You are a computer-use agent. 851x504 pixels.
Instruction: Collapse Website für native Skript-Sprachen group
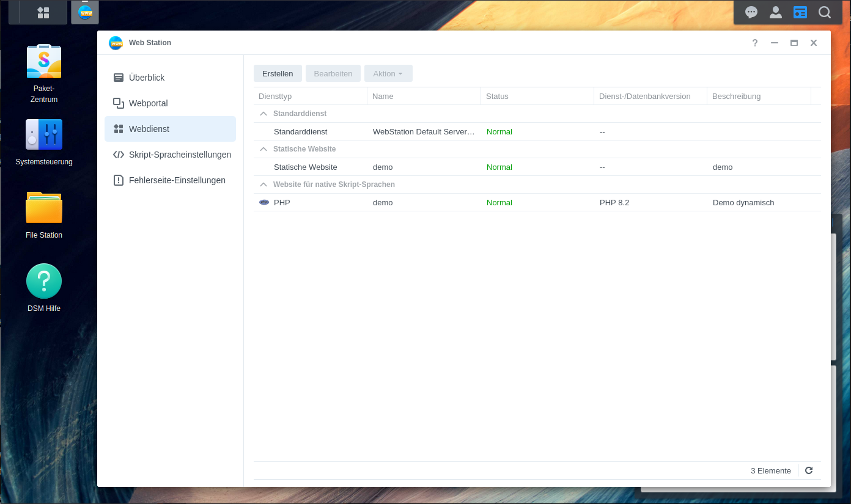coord(263,184)
